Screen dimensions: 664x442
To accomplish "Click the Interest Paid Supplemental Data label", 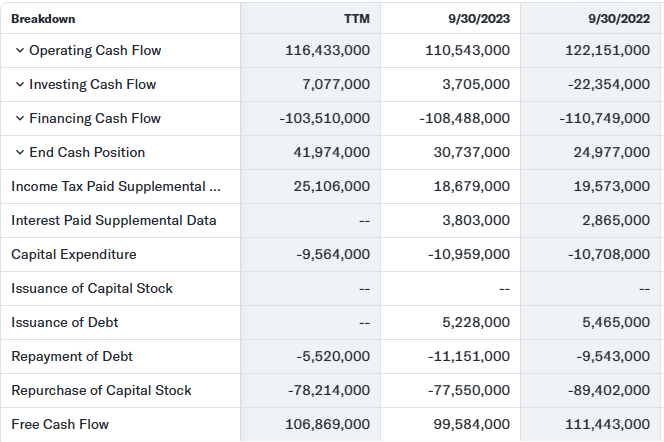I will [x=114, y=220].
